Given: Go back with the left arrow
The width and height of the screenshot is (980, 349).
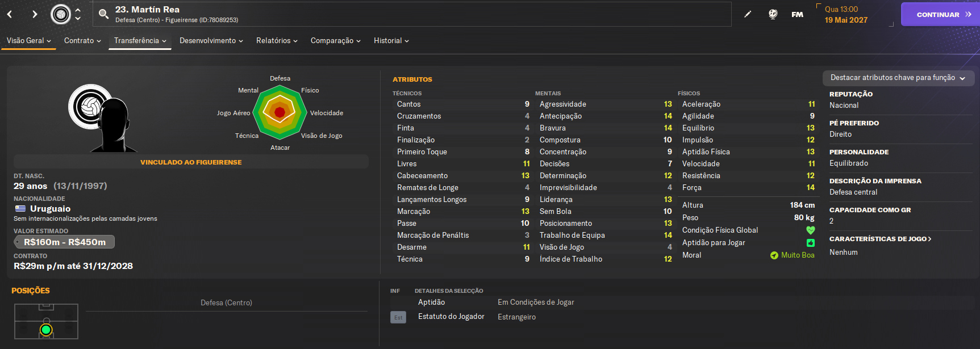Looking at the screenshot, I should tap(10, 14).
